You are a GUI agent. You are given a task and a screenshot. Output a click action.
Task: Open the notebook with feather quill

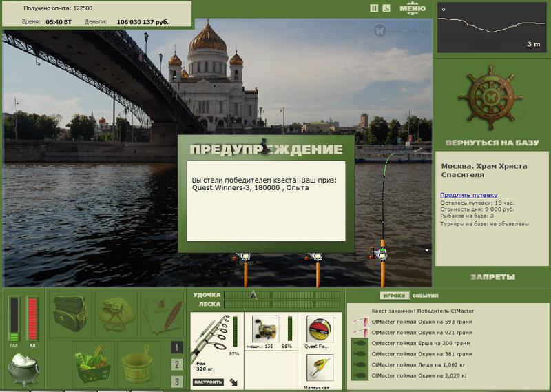coord(163,313)
